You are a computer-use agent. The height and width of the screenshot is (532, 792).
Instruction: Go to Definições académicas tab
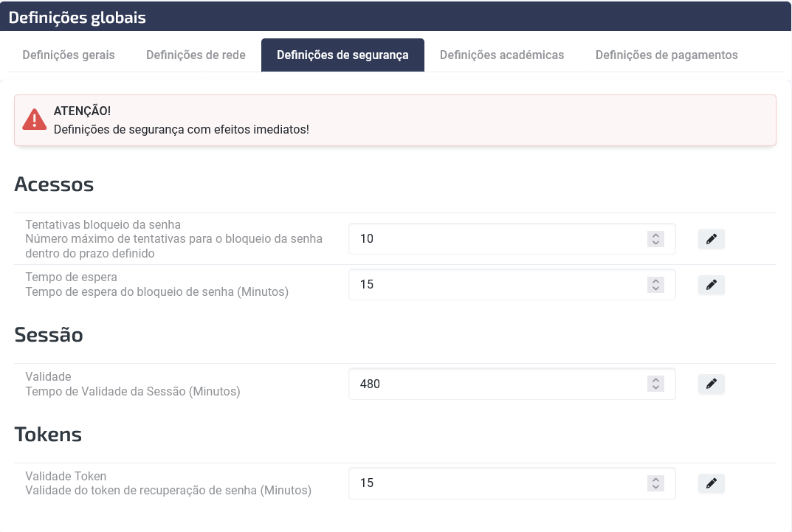pyautogui.click(x=502, y=55)
